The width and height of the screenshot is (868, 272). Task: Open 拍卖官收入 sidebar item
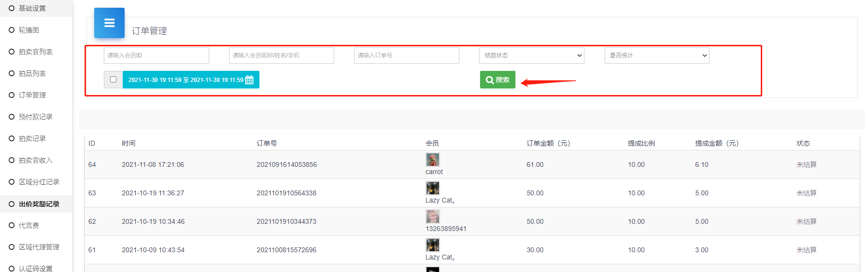(x=36, y=160)
